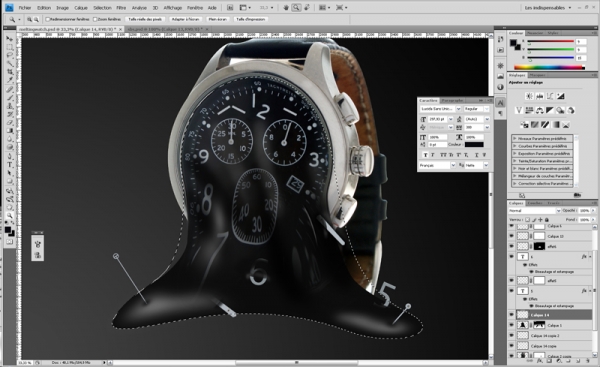Viewport: 600px width, 367px height.
Task: Select the Lasso tool
Action: (x=10, y=56)
